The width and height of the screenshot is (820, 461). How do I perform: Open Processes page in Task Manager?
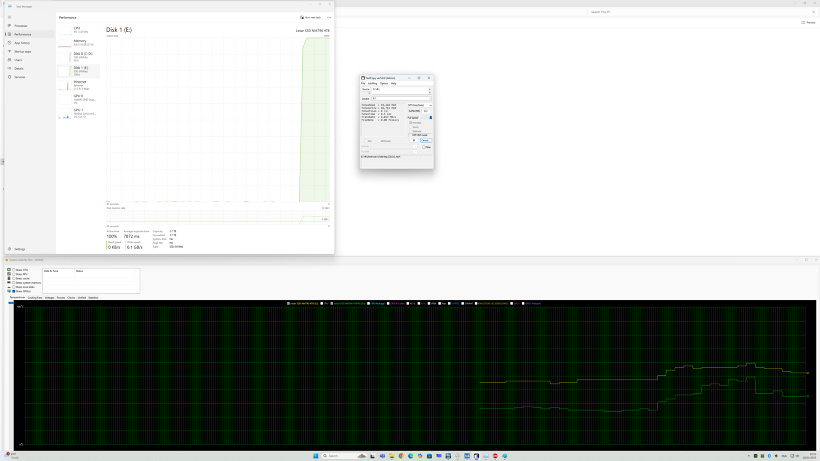click(20, 25)
